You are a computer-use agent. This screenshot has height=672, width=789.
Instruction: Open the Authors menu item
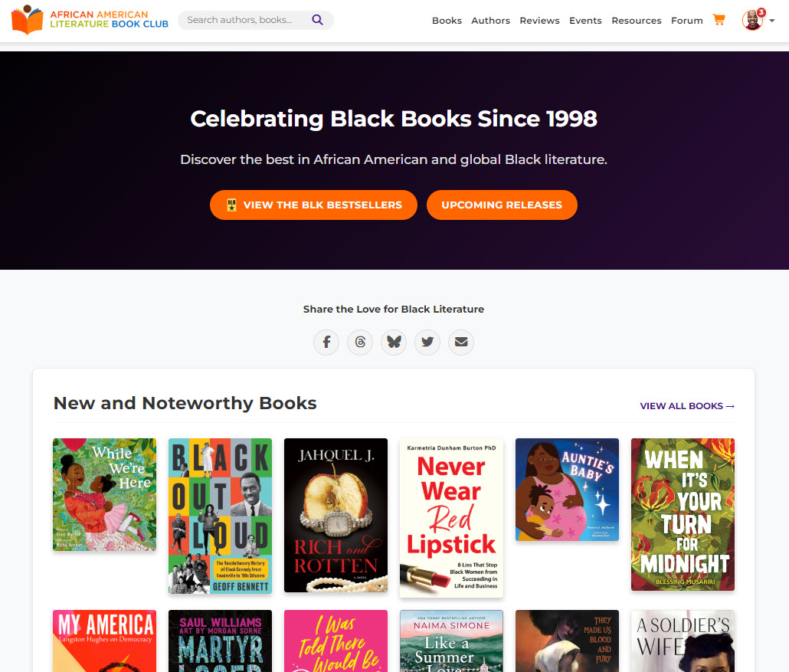pyautogui.click(x=490, y=21)
